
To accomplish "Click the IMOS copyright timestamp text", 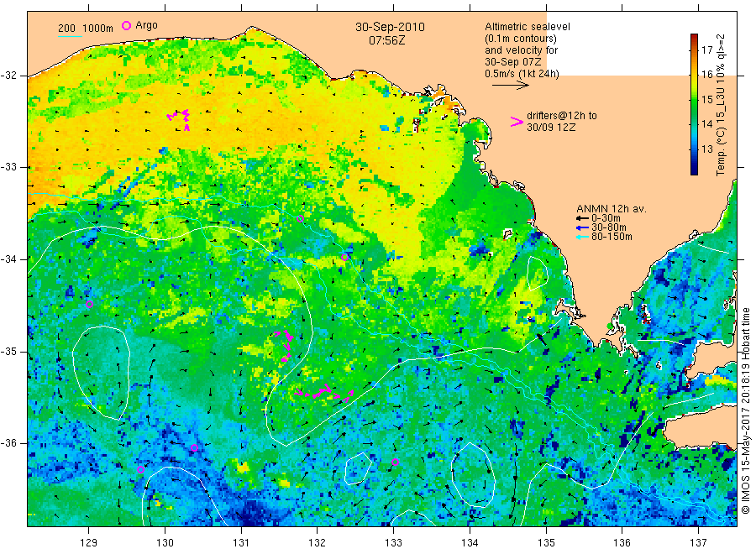I will click(746, 411).
